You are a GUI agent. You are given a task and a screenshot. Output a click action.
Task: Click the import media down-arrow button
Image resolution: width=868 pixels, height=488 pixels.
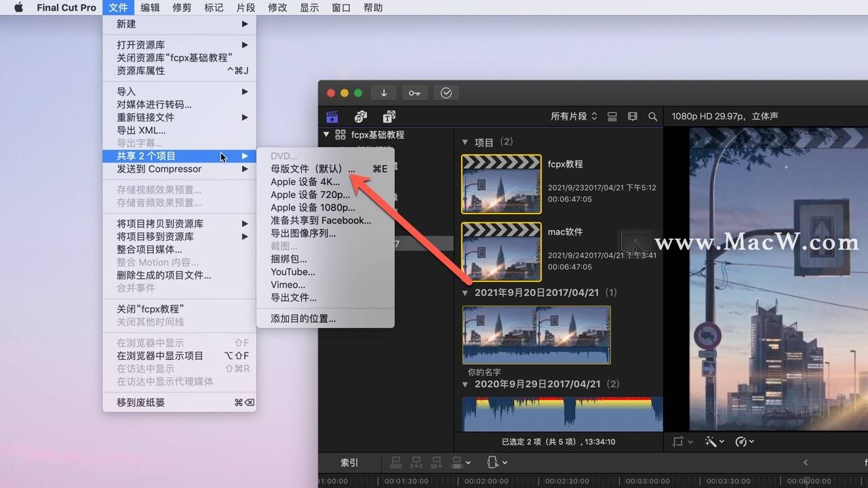pyautogui.click(x=384, y=93)
